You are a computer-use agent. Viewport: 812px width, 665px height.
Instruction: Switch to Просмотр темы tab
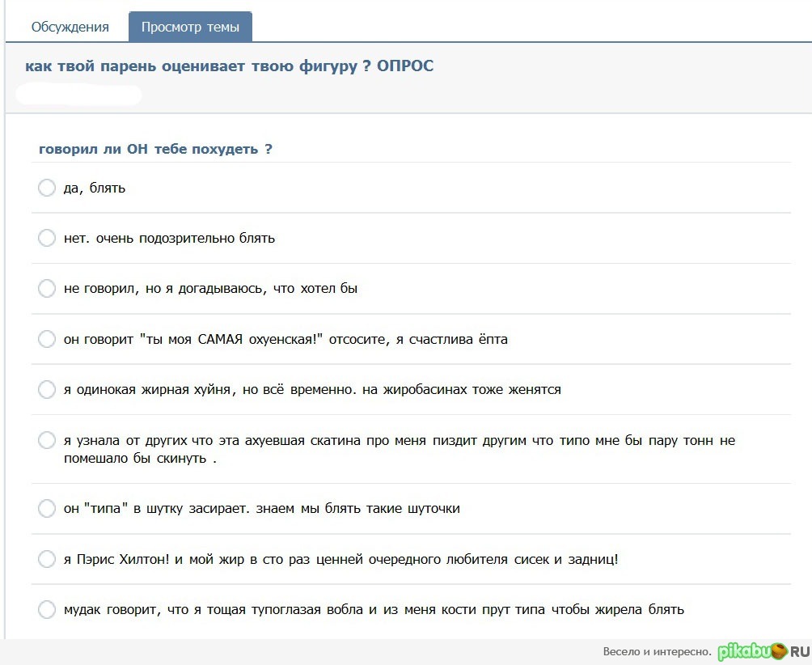click(x=190, y=27)
